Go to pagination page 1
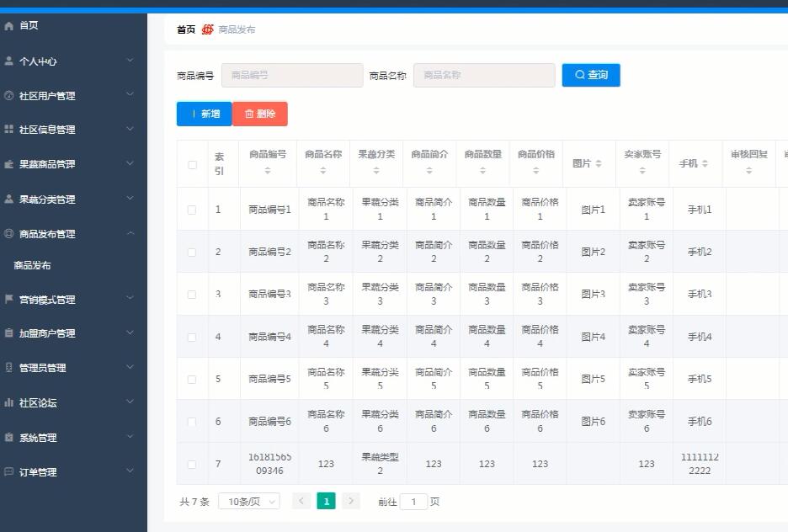Image resolution: width=788 pixels, height=532 pixels. (x=326, y=501)
